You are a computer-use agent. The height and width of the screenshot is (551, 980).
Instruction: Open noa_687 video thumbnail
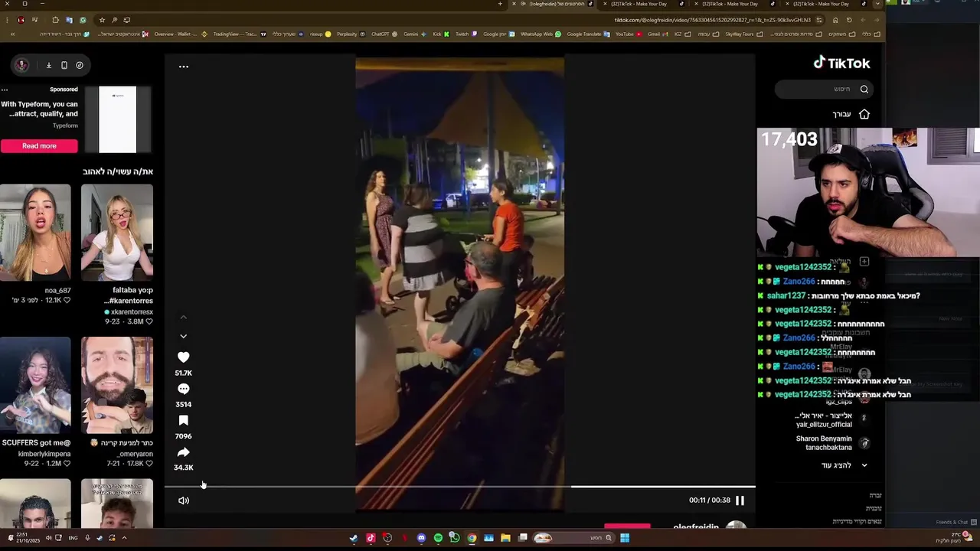[x=36, y=233]
